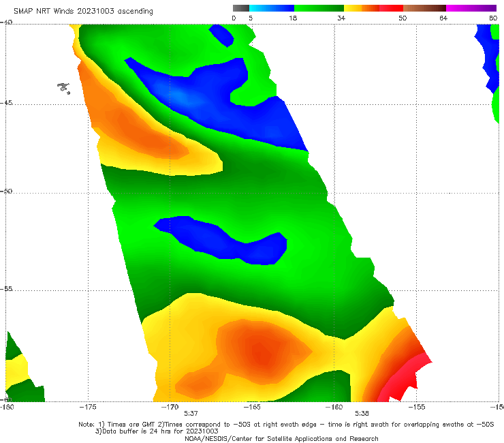Click the latitude label "-55"

6,289
